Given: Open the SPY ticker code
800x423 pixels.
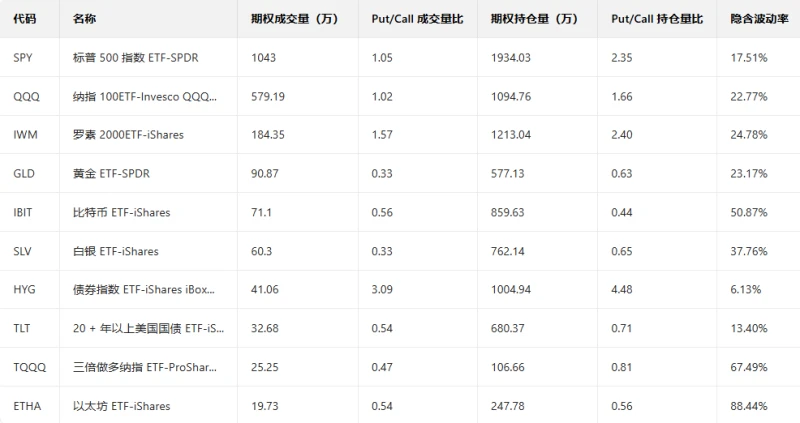Looking at the screenshot, I should [x=23, y=58].
